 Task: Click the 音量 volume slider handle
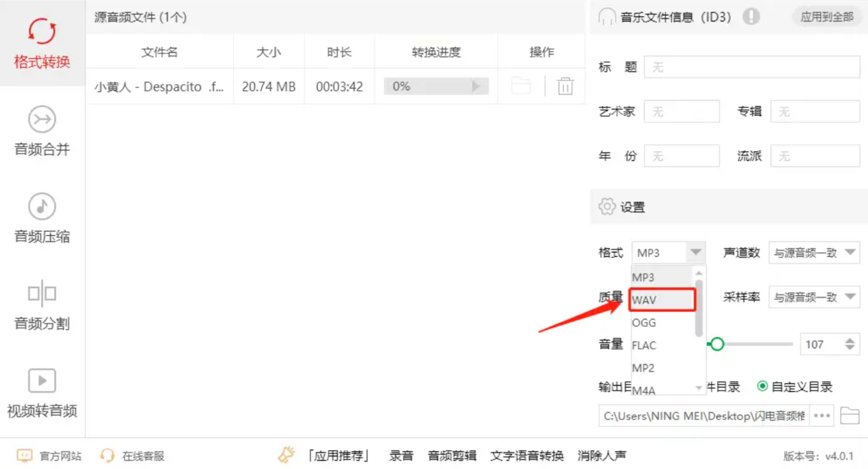[717, 344]
